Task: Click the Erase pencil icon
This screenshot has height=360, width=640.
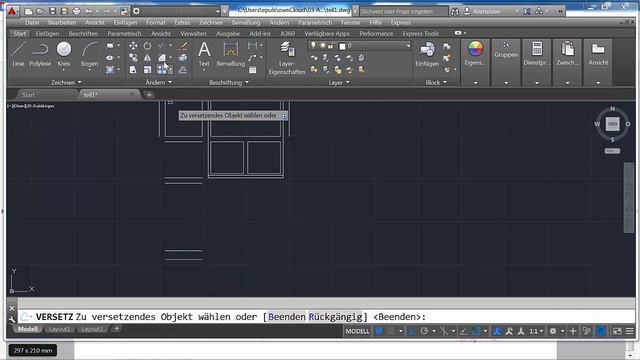Action: pos(184,46)
